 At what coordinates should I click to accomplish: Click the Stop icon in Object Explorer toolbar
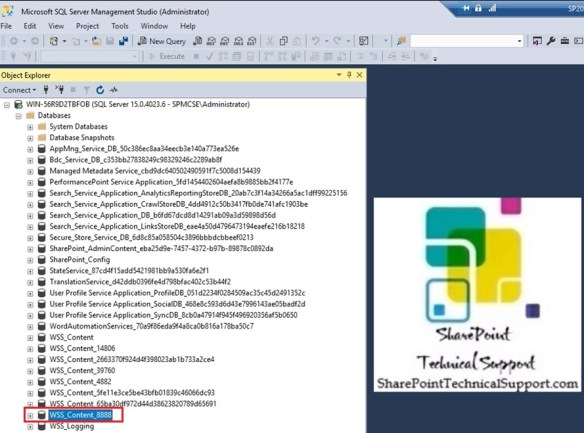click(73, 90)
